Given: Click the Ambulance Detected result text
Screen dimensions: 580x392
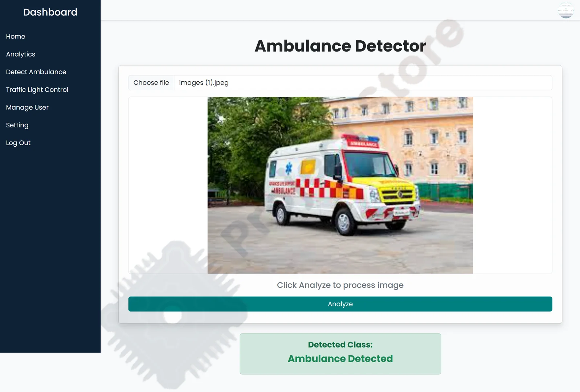Looking at the screenshot, I should (340, 359).
